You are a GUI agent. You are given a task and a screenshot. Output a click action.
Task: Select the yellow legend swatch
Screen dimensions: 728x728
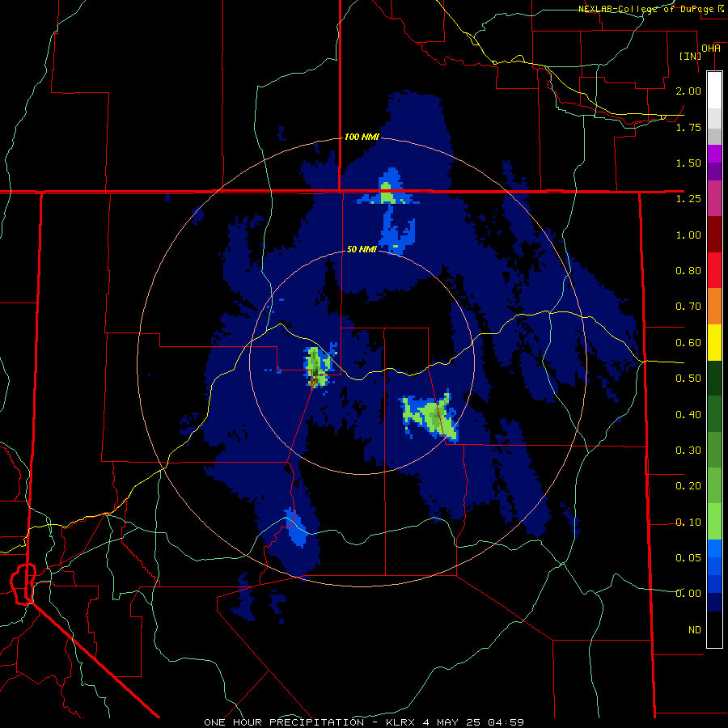coord(714,343)
